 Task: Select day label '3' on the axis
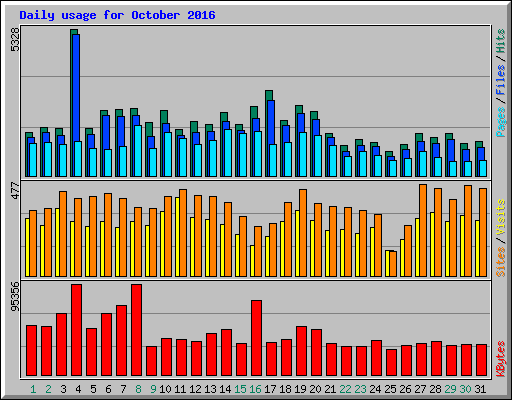click(x=63, y=389)
